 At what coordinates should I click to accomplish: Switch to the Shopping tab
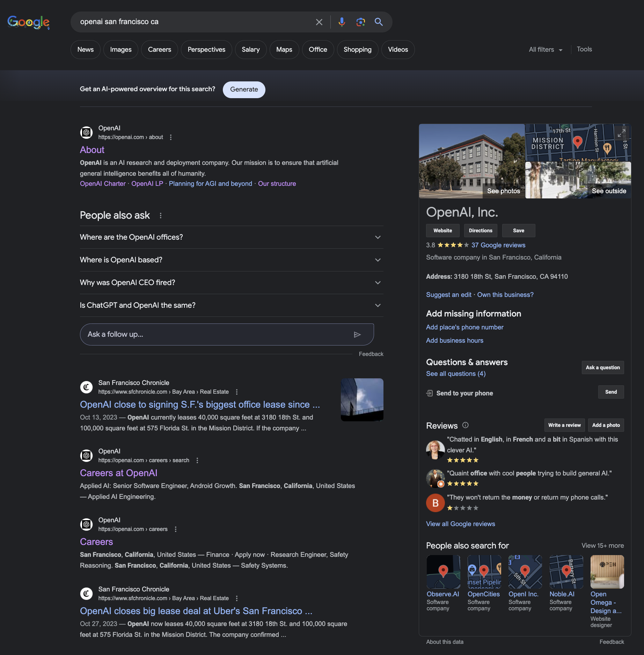pyautogui.click(x=357, y=49)
